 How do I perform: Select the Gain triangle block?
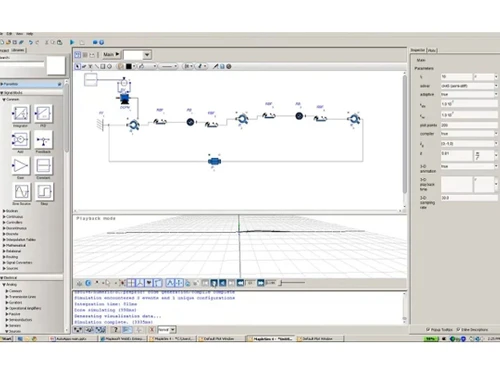click(21, 165)
